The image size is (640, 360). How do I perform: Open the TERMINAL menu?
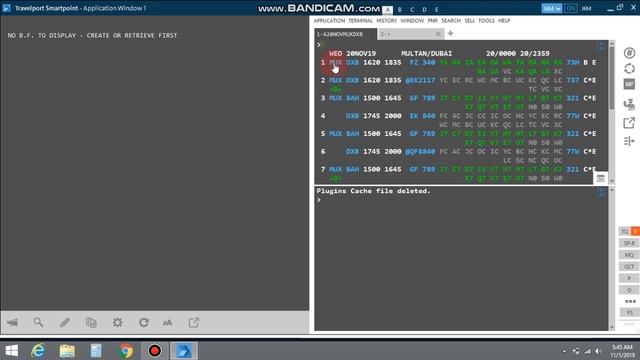[x=360, y=21]
